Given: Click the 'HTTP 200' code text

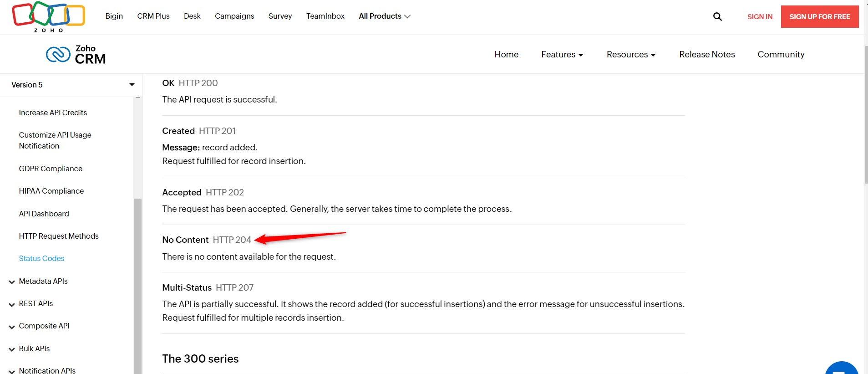Looking at the screenshot, I should 198,83.
